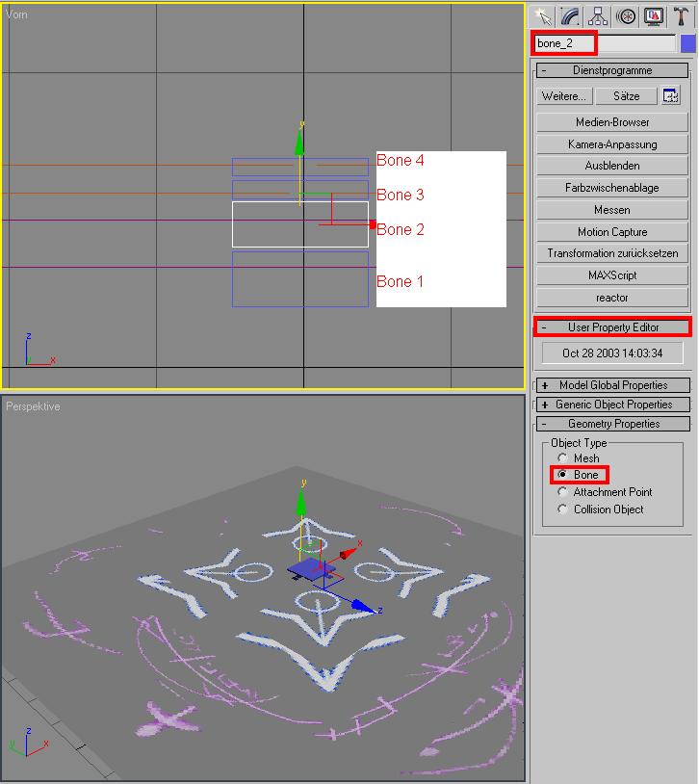The height and width of the screenshot is (784, 699).
Task: Expand Model Global Properties rollout
Action: point(613,385)
